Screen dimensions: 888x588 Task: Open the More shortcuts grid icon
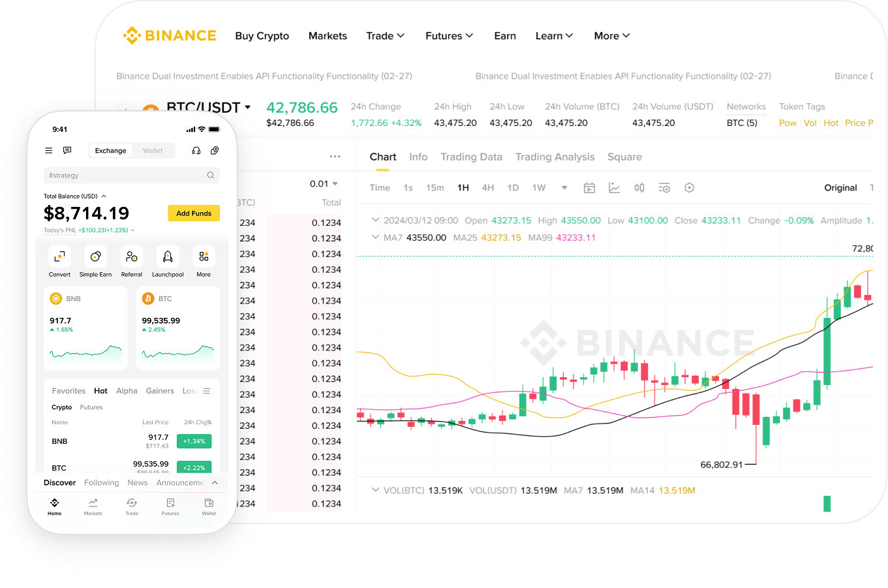point(204,256)
